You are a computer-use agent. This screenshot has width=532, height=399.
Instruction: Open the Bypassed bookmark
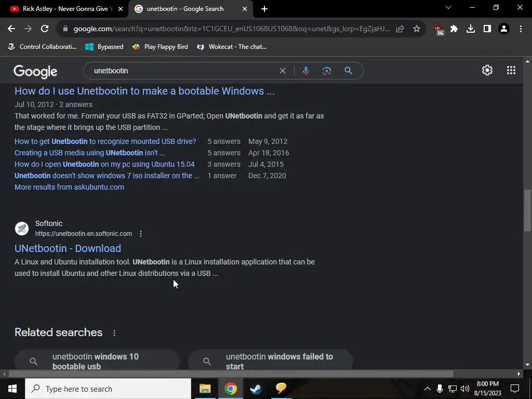(104, 47)
